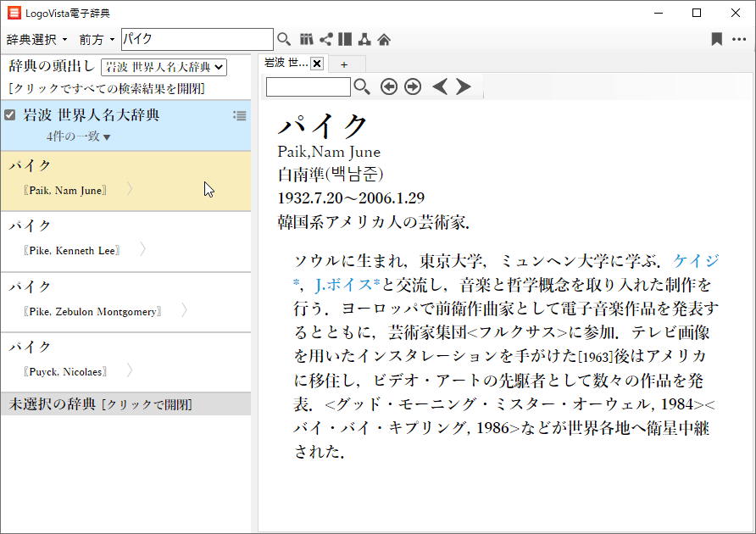This screenshot has width=756, height=534.
Task: Open the bookmark icon at top right
Action: 716,39
